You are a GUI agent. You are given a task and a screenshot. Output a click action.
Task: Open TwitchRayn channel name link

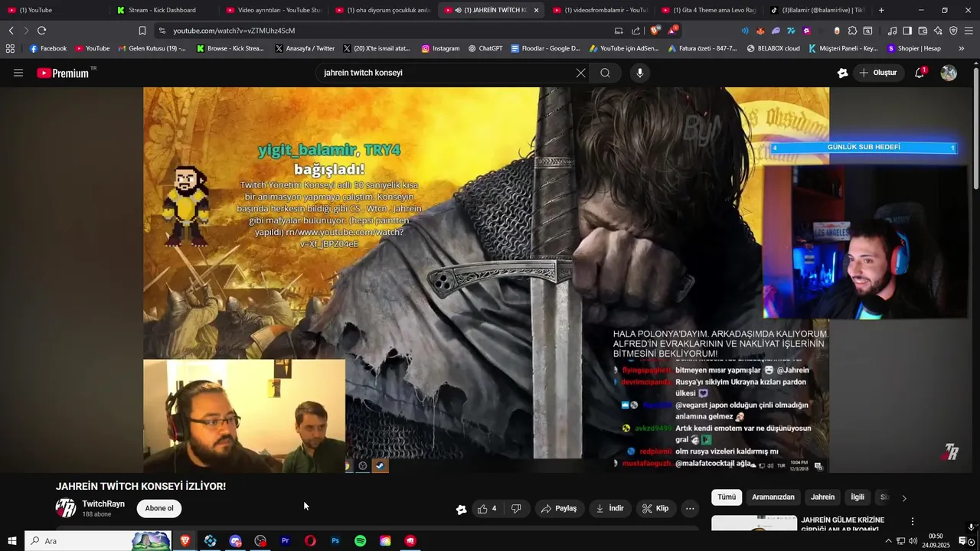click(103, 504)
